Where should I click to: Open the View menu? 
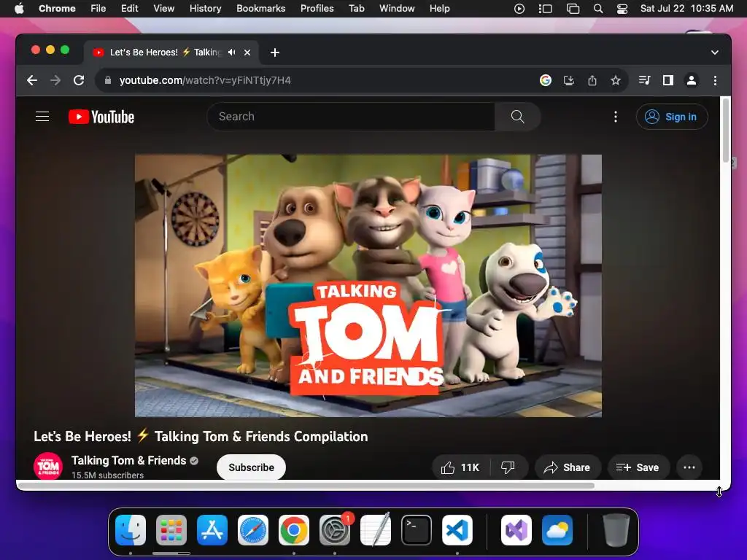pyautogui.click(x=164, y=9)
